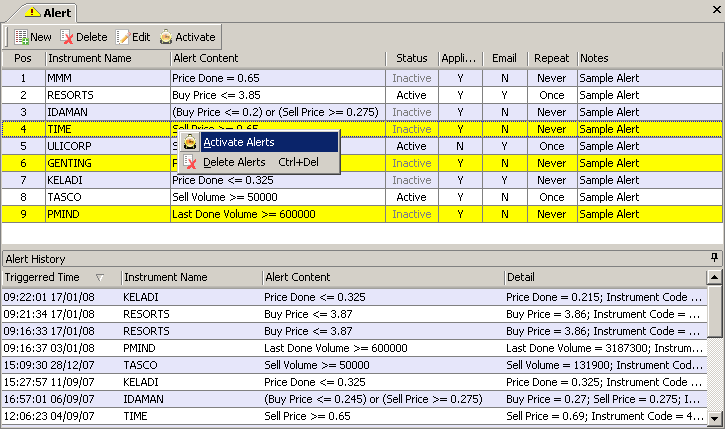Click the New alert toolbar icon

[x=21, y=37]
